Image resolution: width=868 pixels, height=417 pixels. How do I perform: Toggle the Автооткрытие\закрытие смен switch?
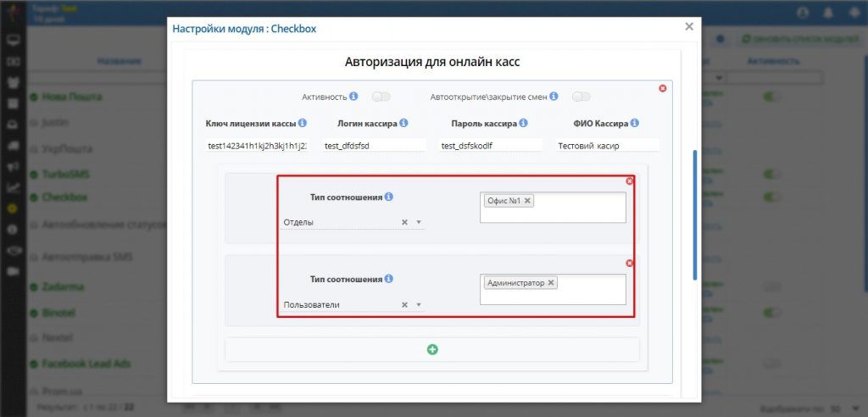[581, 97]
